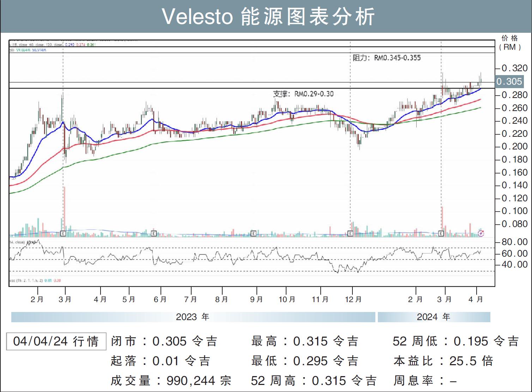
Task: Click the 52 周低：0.195 令吉 entry
Action: coord(456,341)
